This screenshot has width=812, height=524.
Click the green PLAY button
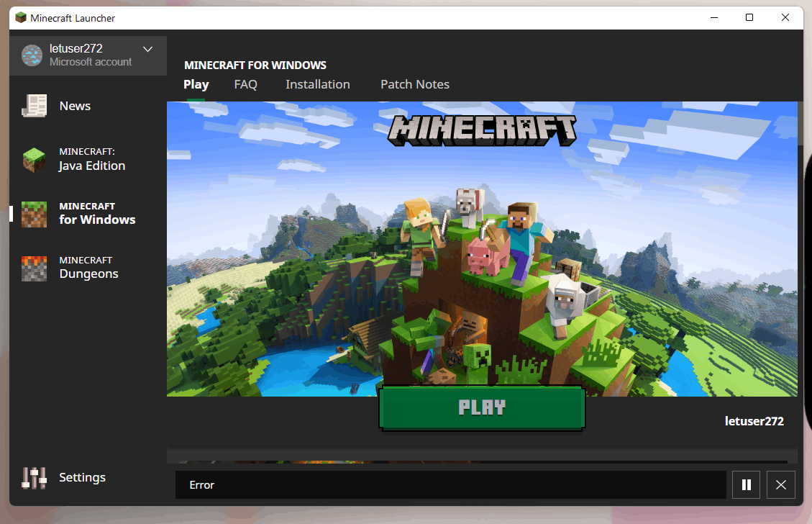(x=482, y=408)
